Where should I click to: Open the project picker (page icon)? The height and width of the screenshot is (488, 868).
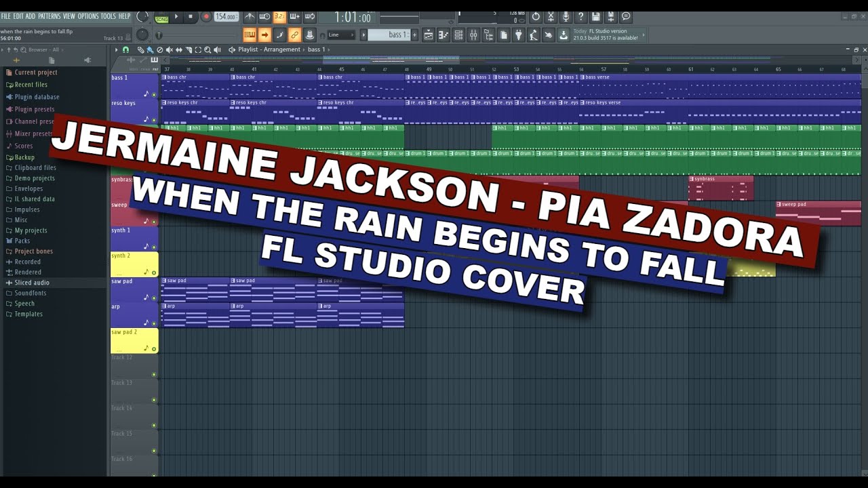point(504,35)
